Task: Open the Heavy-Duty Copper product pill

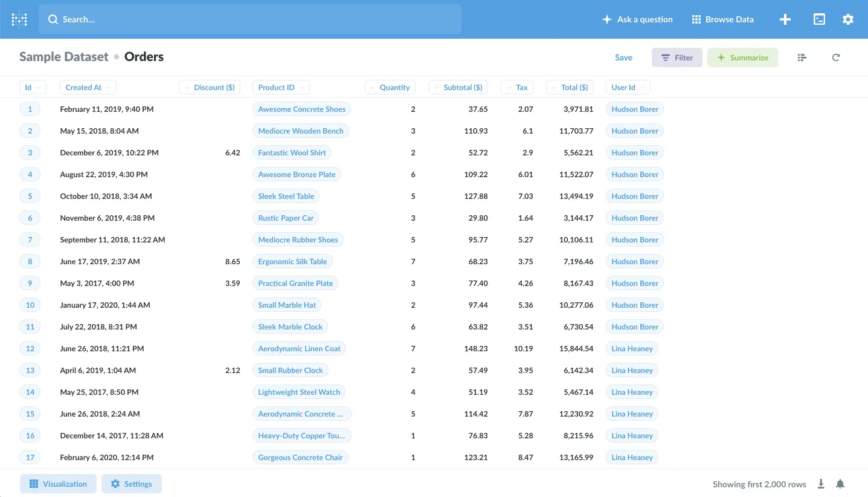Action: click(x=302, y=435)
